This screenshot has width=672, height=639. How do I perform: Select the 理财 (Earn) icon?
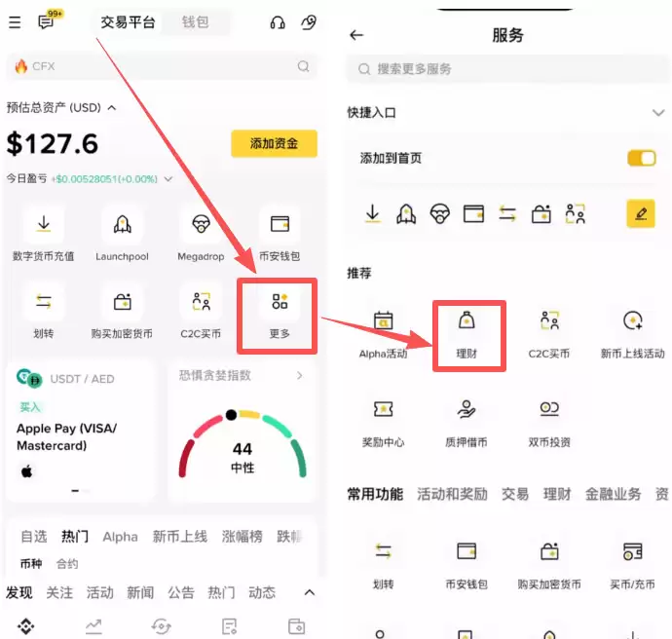(467, 322)
